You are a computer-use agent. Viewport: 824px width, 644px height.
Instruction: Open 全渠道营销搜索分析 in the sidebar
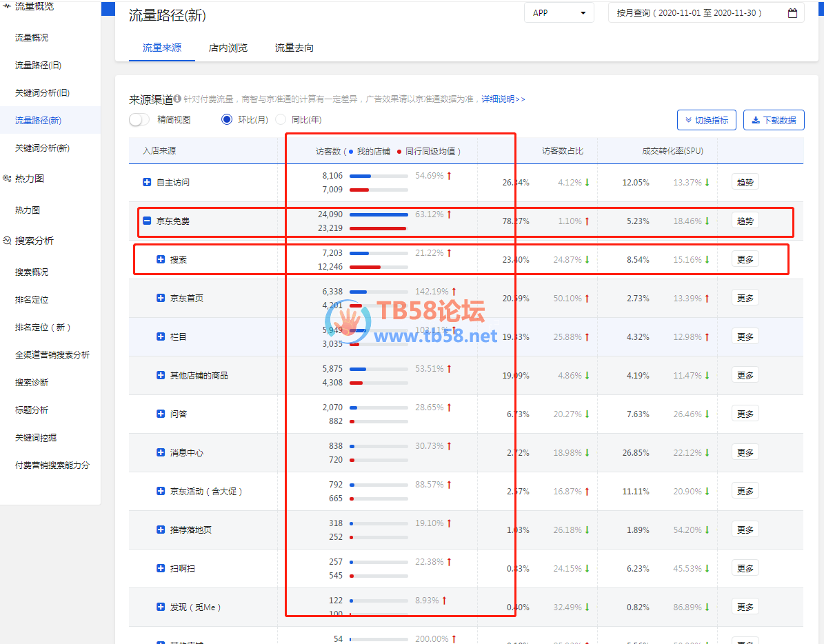(x=52, y=355)
